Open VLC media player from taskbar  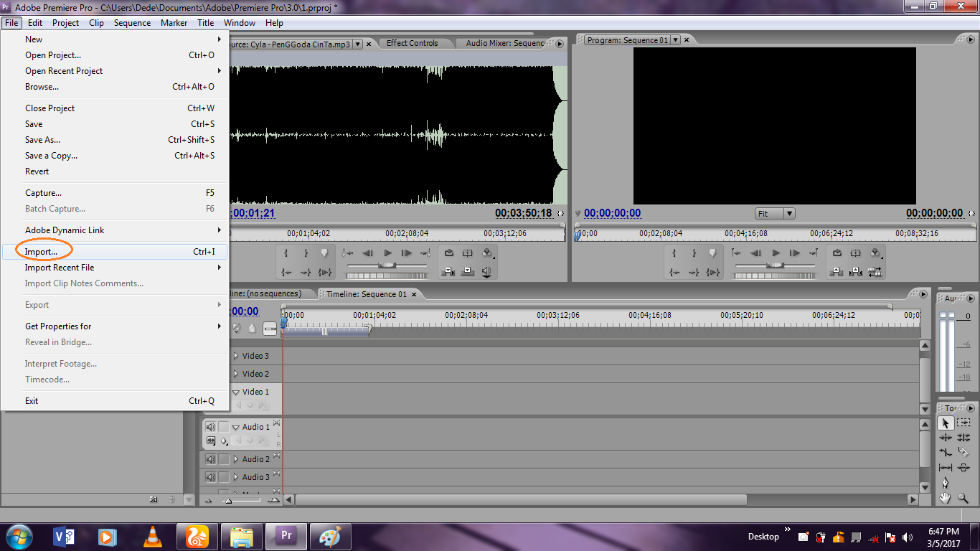(152, 536)
